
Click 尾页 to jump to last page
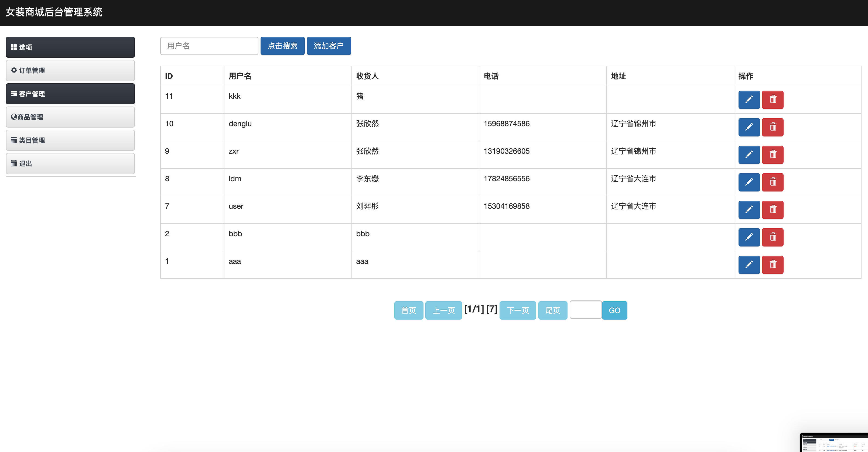coord(552,310)
